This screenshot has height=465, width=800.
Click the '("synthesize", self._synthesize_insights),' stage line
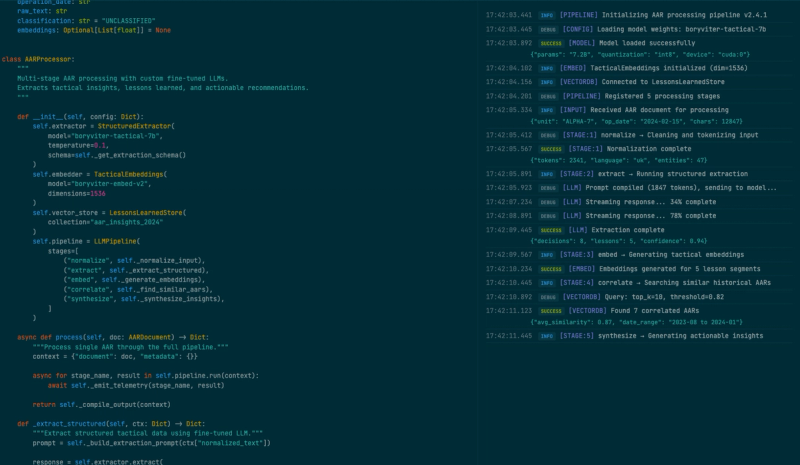(x=144, y=299)
